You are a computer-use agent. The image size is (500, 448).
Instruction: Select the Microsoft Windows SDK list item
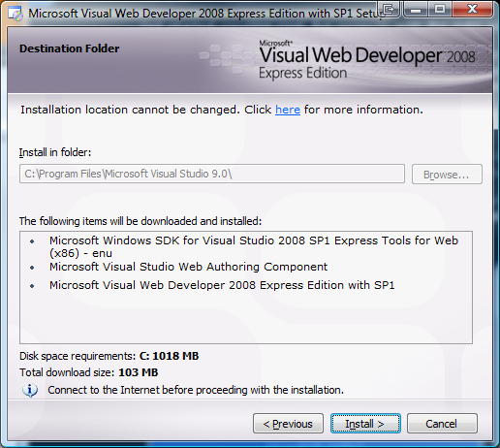[254, 247]
